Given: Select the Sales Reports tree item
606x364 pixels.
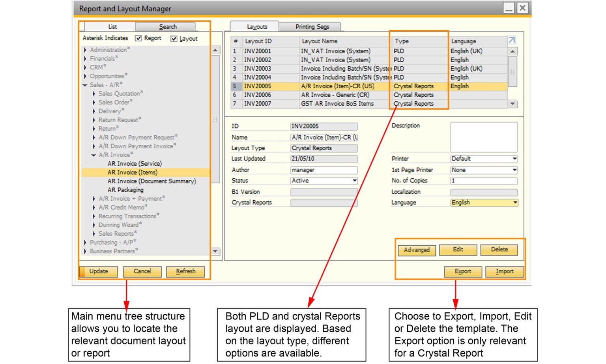Looking at the screenshot, I should pyautogui.click(x=117, y=234).
